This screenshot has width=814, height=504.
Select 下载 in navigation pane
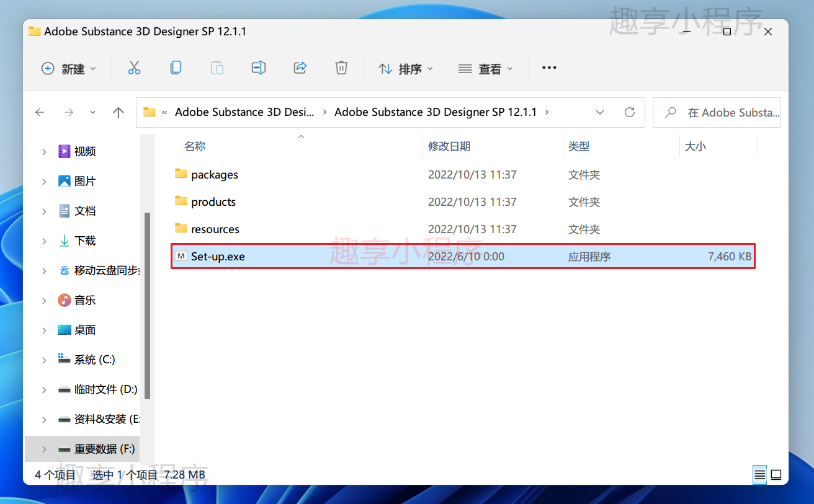coord(85,241)
